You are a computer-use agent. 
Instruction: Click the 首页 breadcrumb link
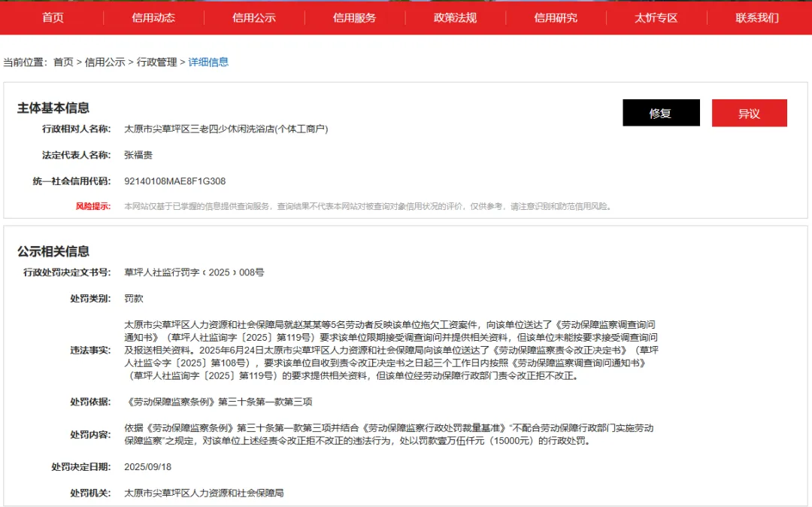tap(63, 62)
